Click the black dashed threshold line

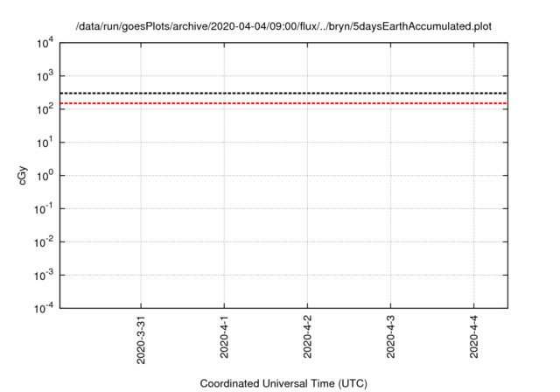283,93
